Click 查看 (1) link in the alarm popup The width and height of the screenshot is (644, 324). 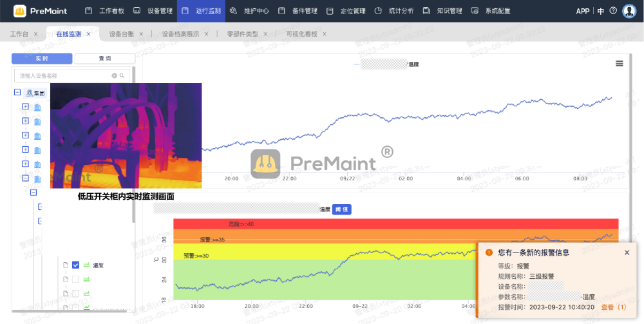click(613, 307)
